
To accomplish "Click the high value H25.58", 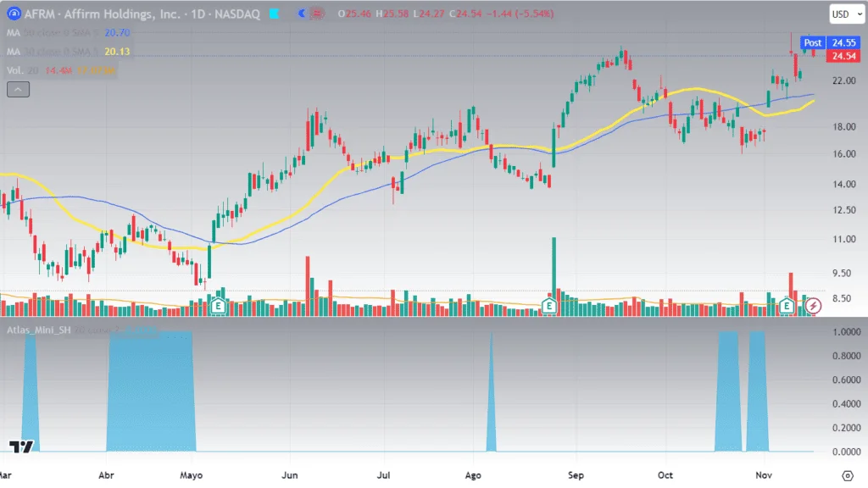I will click(x=392, y=14).
